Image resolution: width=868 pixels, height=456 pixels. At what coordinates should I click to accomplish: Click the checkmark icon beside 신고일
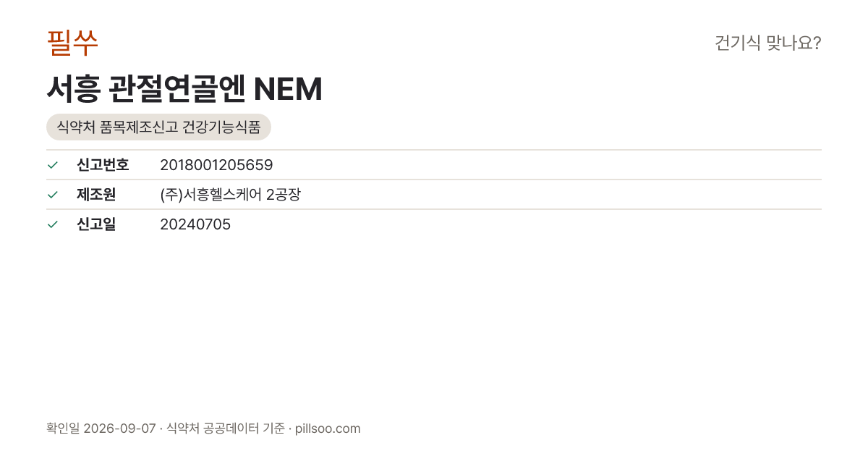(52, 224)
